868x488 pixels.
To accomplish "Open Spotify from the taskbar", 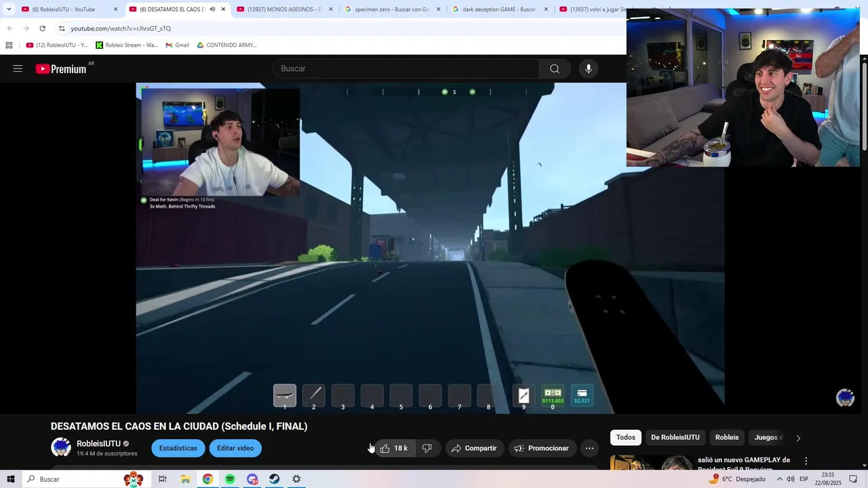I will [x=230, y=479].
